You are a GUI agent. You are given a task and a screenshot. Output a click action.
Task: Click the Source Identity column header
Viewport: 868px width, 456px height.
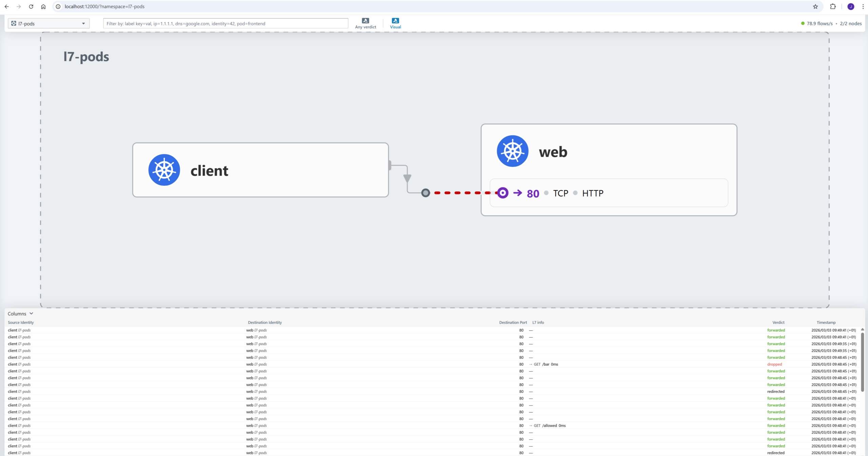click(21, 322)
